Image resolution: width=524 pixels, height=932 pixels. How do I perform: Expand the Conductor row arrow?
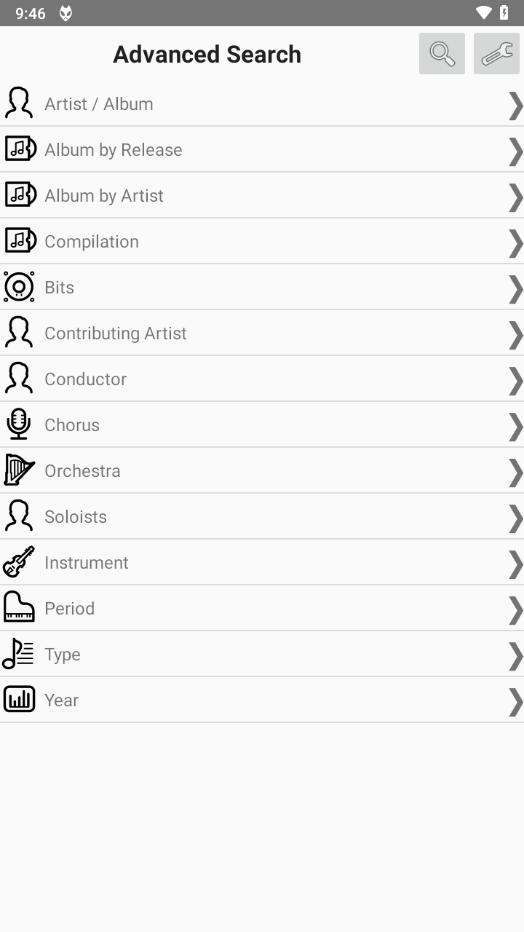click(515, 381)
